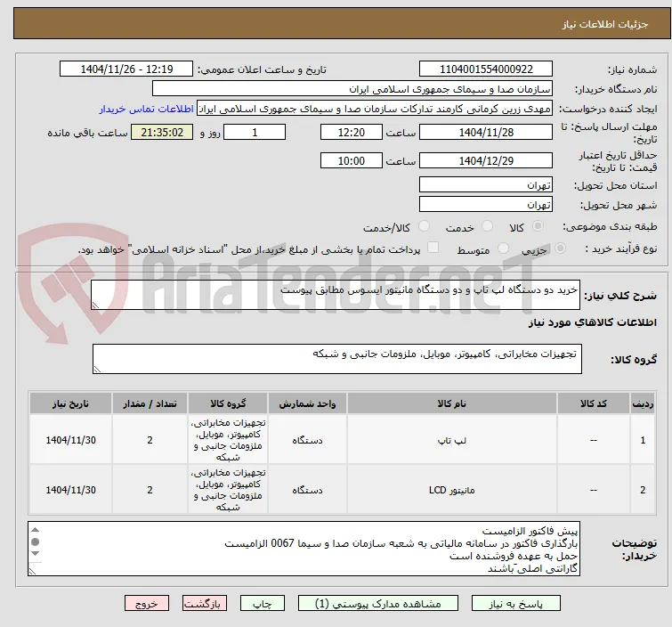The height and width of the screenshot is (627, 672).
Task: Click حمل به عهده فروشنده است note line
Action: click(514, 557)
